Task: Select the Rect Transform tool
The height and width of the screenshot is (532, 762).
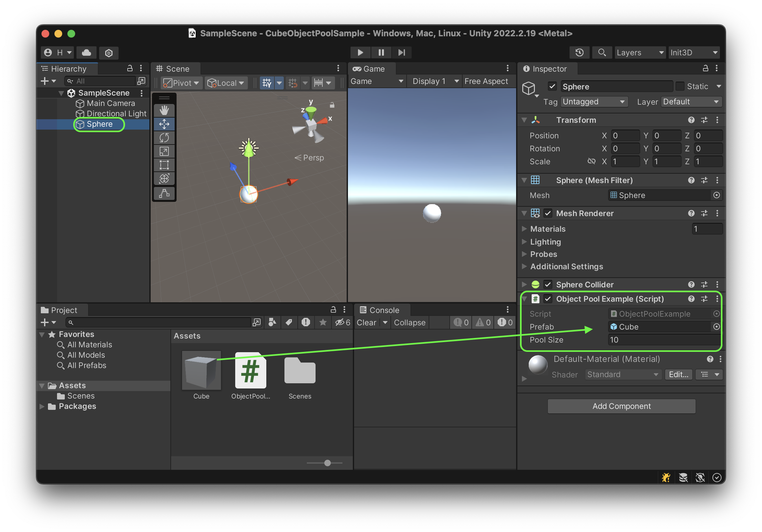Action: 164,165
